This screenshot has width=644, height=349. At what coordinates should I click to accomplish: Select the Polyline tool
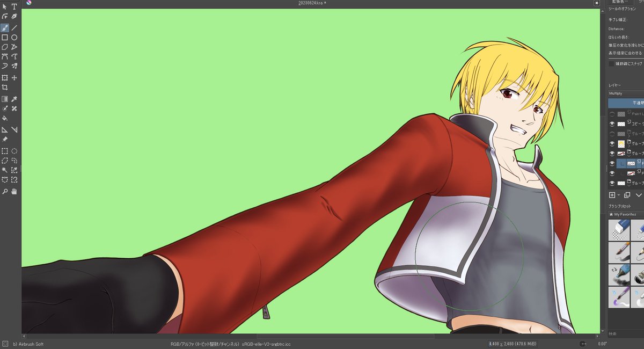14,47
